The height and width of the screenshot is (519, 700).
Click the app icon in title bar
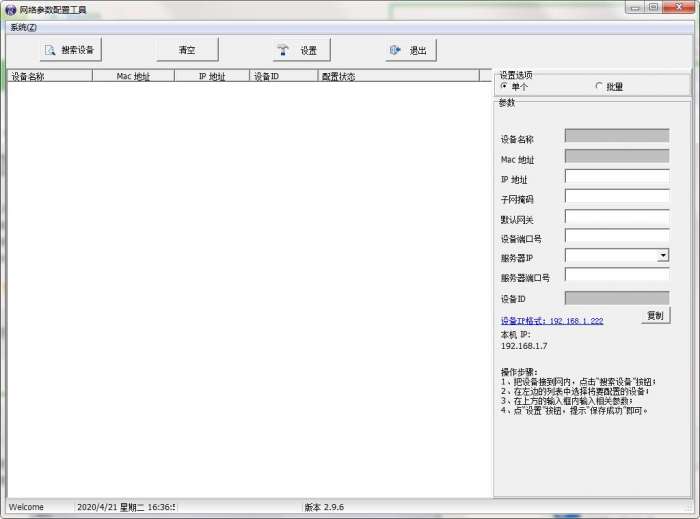[x=11, y=9]
